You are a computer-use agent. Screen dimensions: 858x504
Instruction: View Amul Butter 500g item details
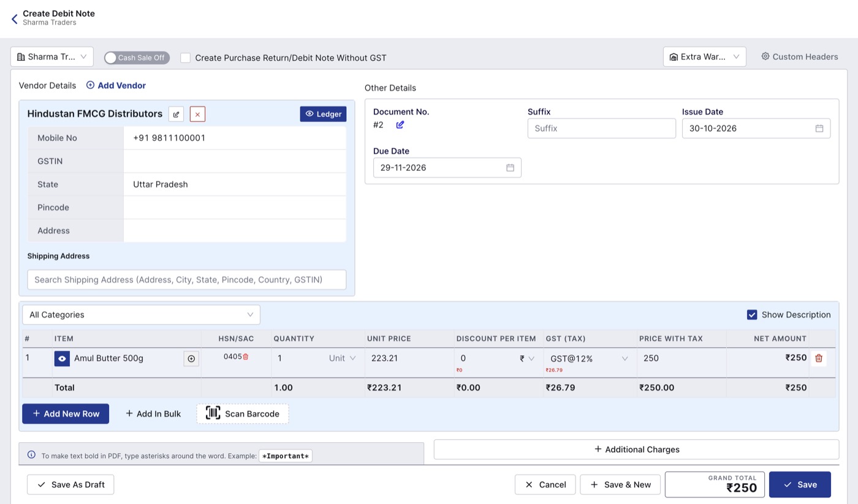(62, 359)
